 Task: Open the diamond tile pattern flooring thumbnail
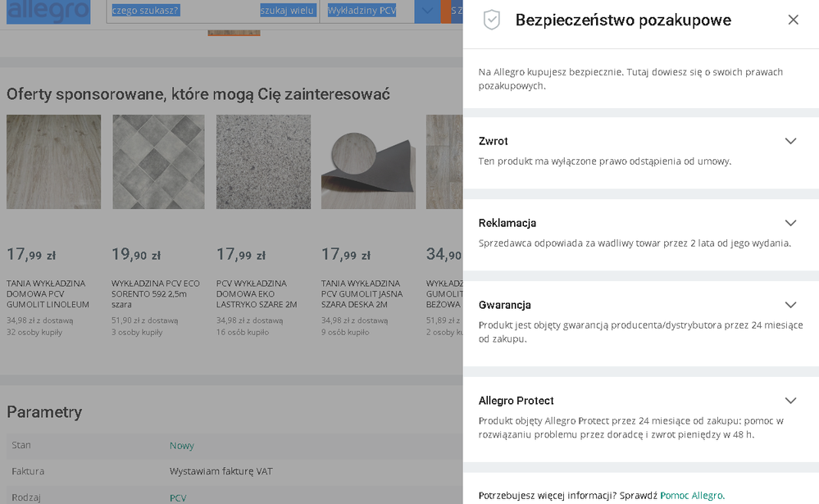pos(158,161)
